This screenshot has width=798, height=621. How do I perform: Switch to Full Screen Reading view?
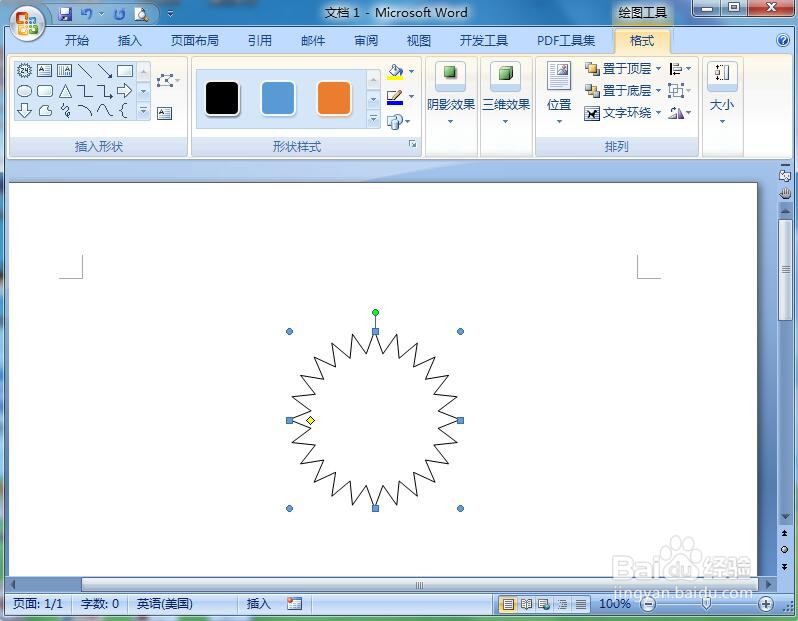526,604
